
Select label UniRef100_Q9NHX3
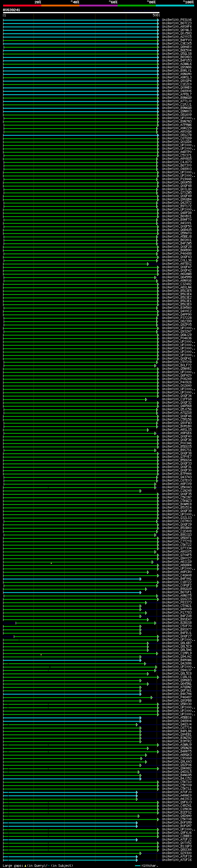click(x=177, y=111)
